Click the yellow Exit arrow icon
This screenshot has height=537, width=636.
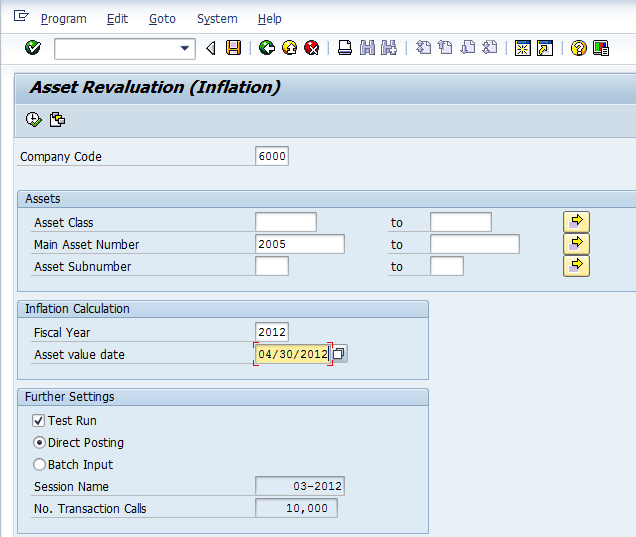coord(289,48)
